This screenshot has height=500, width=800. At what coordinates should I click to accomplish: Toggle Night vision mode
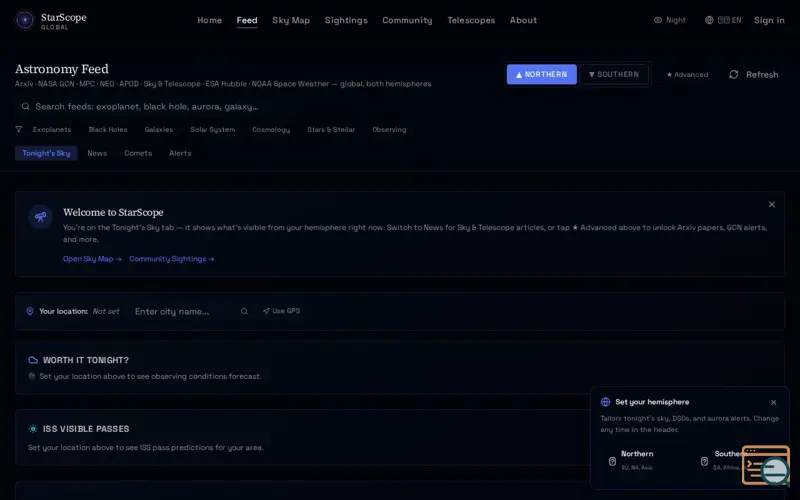pos(670,20)
